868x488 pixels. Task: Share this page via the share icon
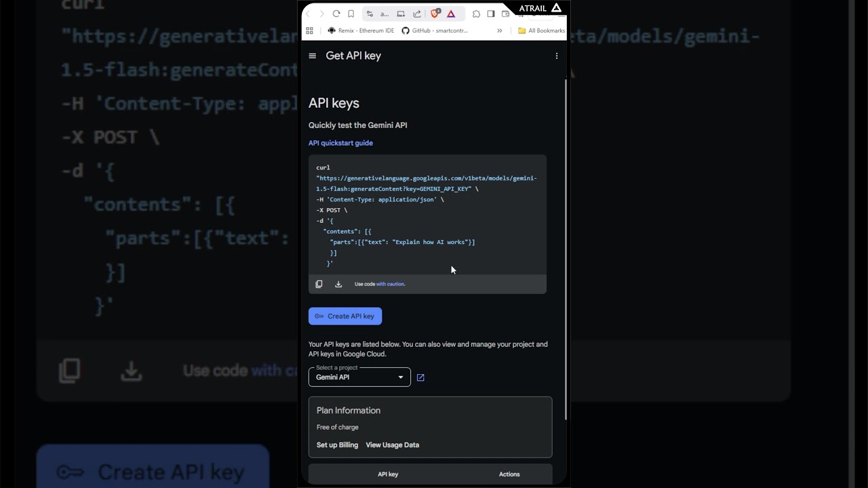(417, 14)
